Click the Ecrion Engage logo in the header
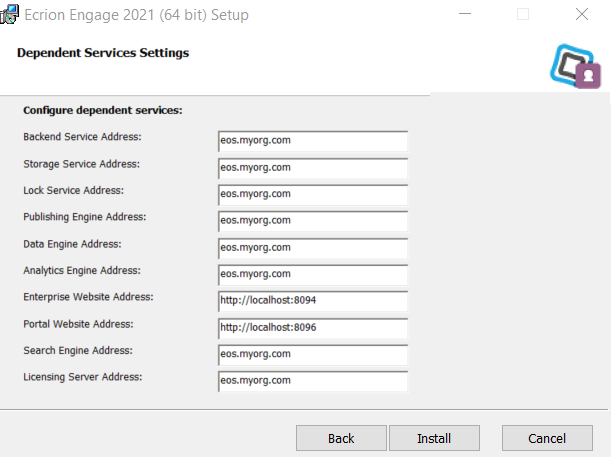This screenshot has width=611, height=457. [576, 66]
